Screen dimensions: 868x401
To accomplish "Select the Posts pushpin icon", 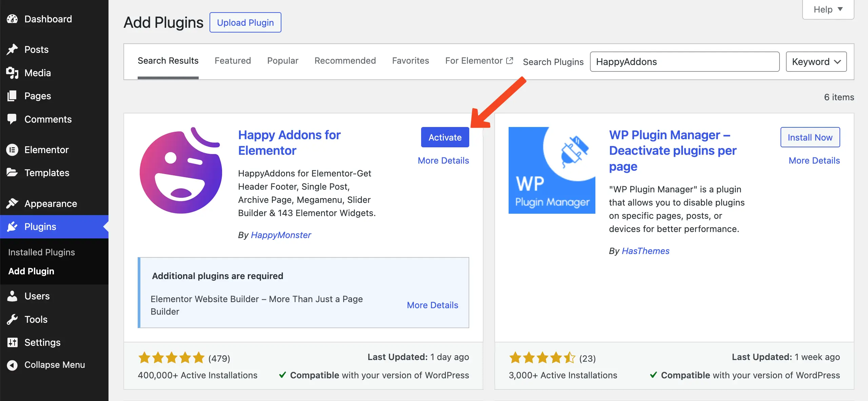I will pyautogui.click(x=12, y=49).
